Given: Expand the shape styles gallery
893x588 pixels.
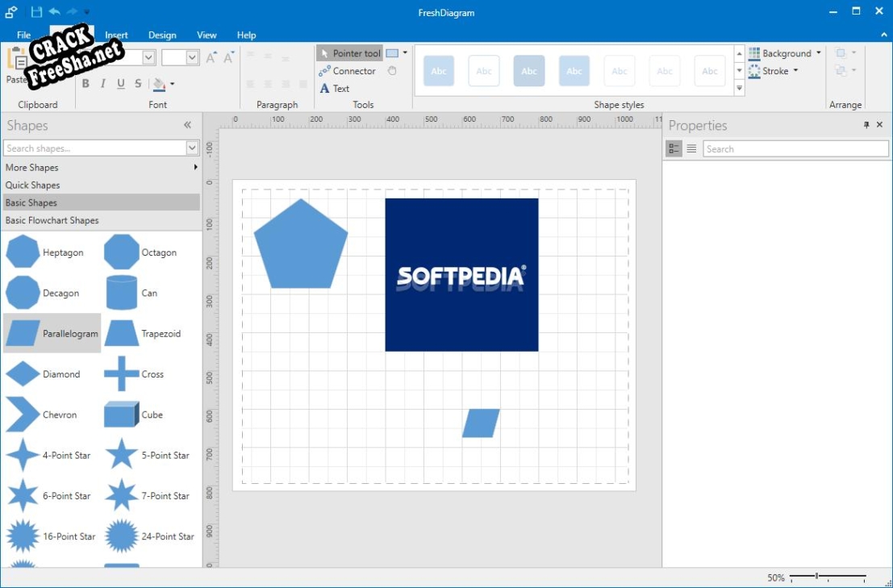Looking at the screenshot, I should (740, 89).
